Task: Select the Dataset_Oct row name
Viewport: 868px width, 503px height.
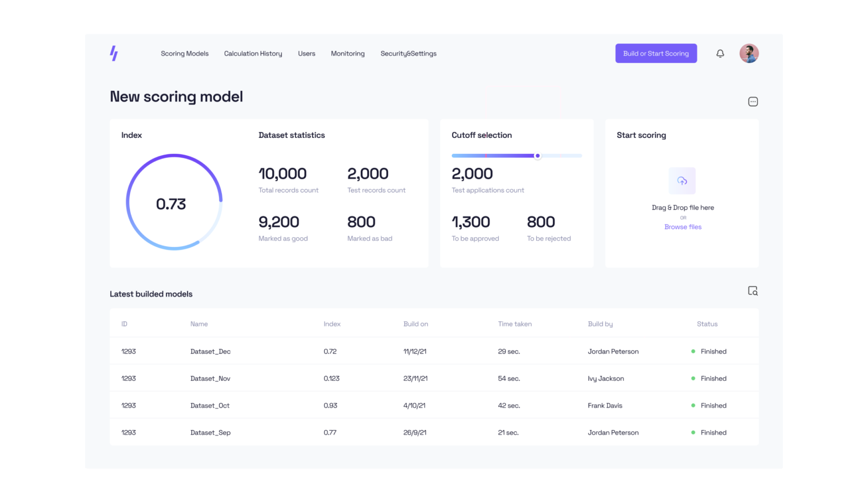Action: tap(210, 406)
